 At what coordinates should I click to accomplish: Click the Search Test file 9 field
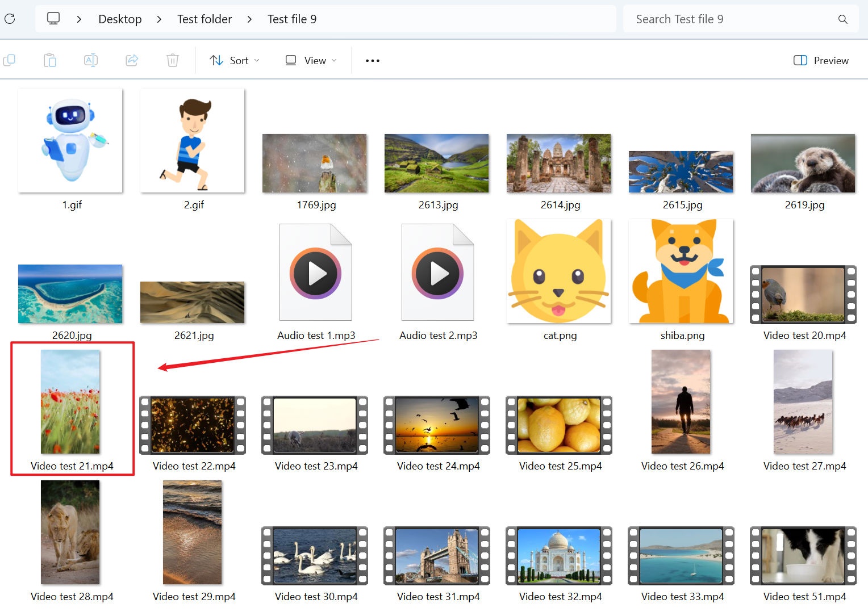(x=727, y=19)
